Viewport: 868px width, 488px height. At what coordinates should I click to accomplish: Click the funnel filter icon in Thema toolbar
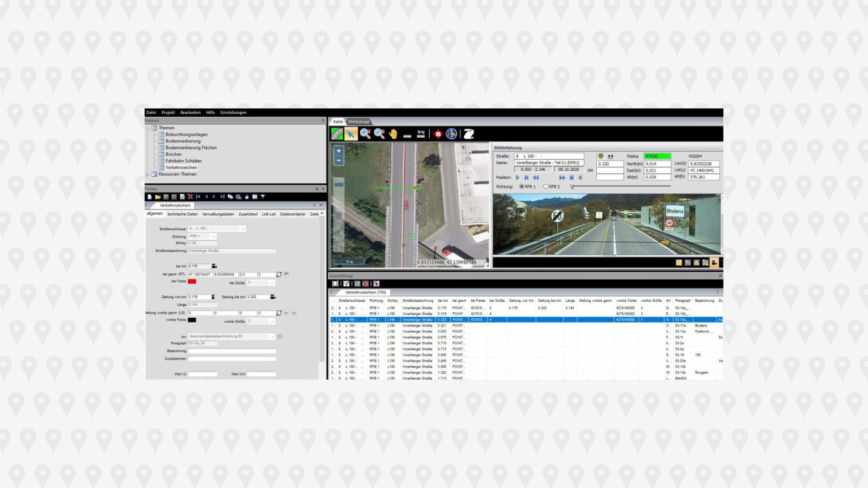[263, 197]
